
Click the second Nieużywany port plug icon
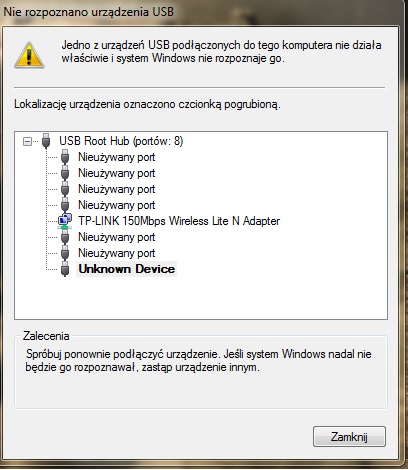[65, 173]
